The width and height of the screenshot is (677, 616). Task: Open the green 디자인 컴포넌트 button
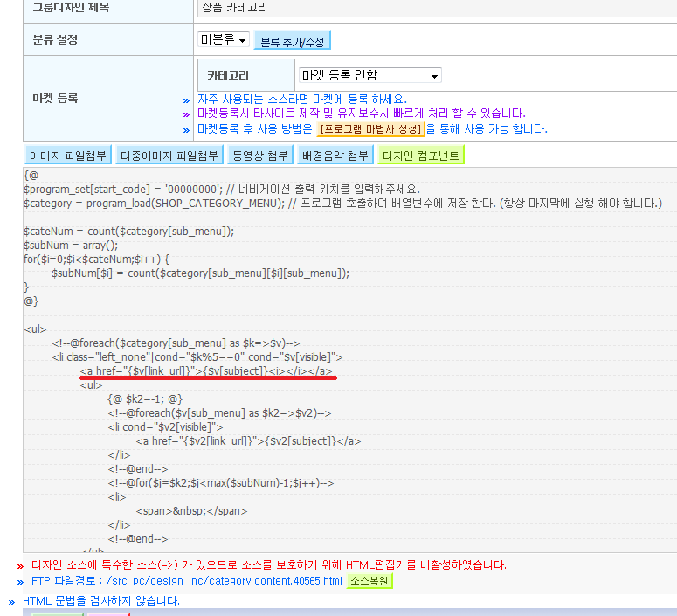(421, 156)
